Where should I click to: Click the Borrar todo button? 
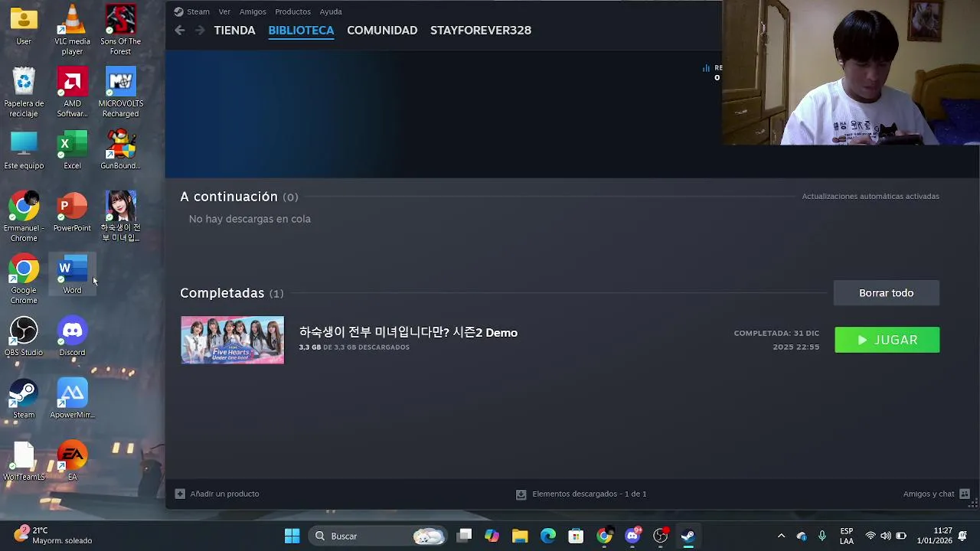pos(886,293)
